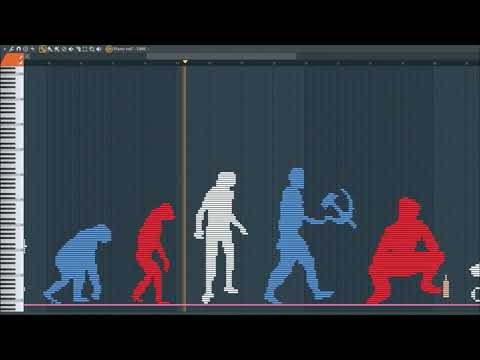Click the Piano roll title text
The image size is (480, 360).
click(x=130, y=49)
